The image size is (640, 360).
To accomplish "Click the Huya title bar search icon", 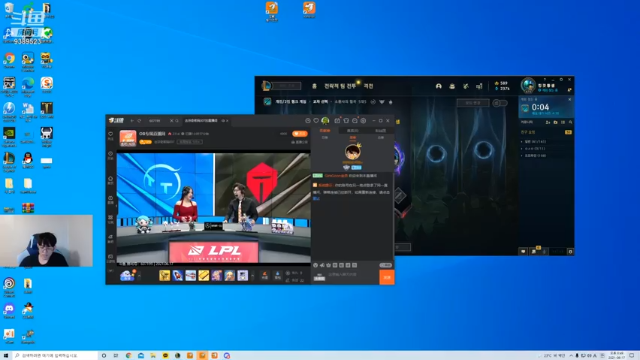I will point(177,121).
